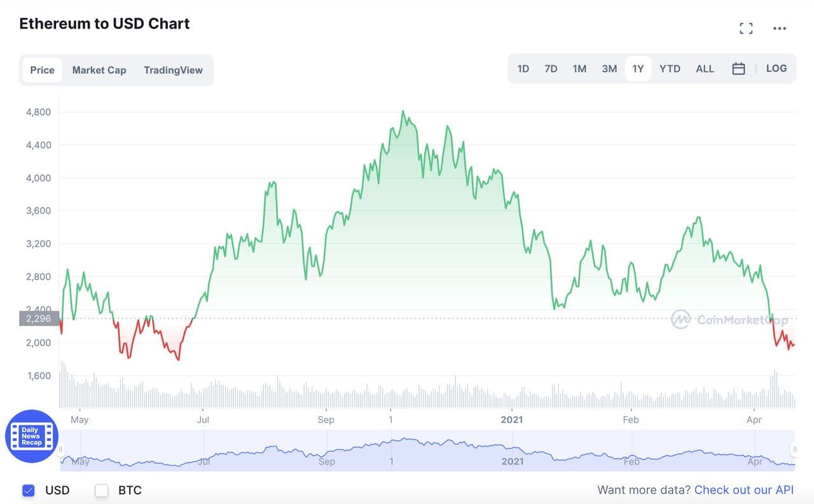Grab the right range slider handle
This screenshot has width=814, height=504.
pos(794,449)
